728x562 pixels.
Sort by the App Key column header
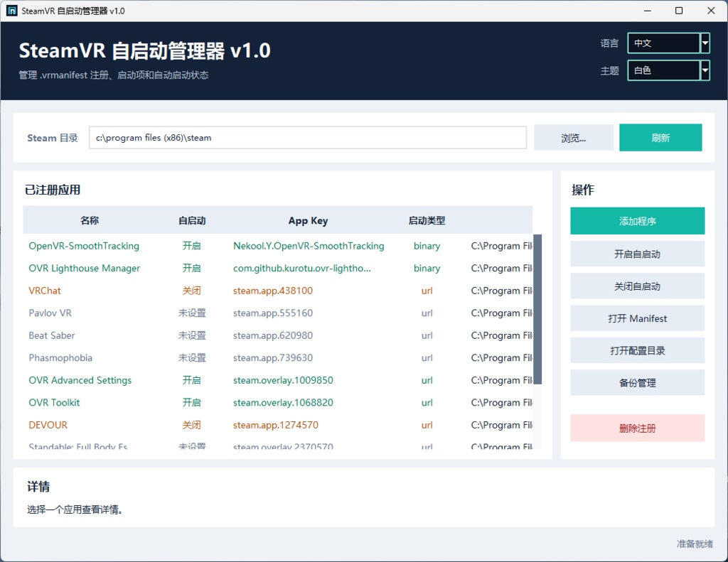pyautogui.click(x=309, y=220)
